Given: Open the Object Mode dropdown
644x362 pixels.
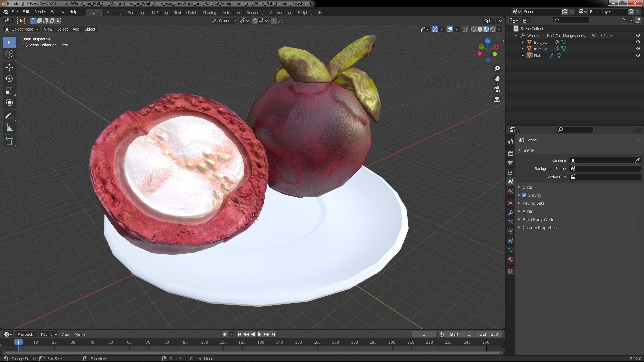Looking at the screenshot, I should pos(22,29).
